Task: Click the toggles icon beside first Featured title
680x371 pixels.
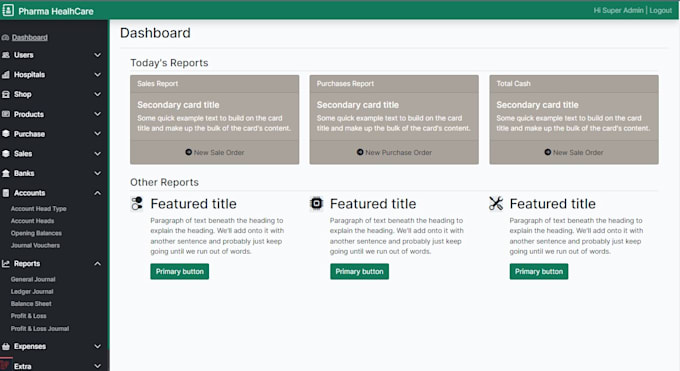Action: [137, 204]
